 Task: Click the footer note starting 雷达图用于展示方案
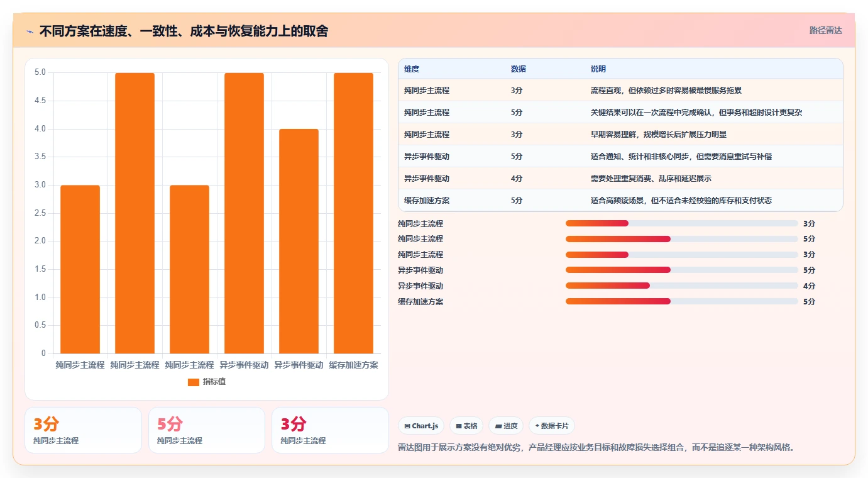597,448
